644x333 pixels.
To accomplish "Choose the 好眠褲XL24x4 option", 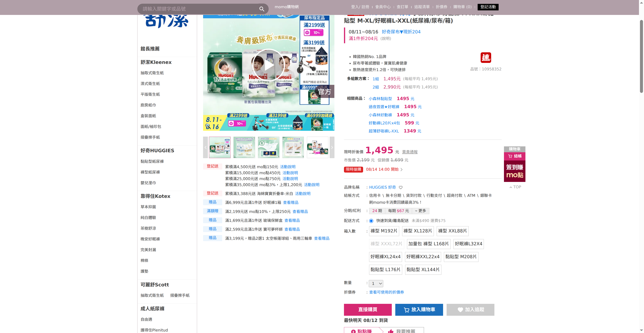I will 386,257.
